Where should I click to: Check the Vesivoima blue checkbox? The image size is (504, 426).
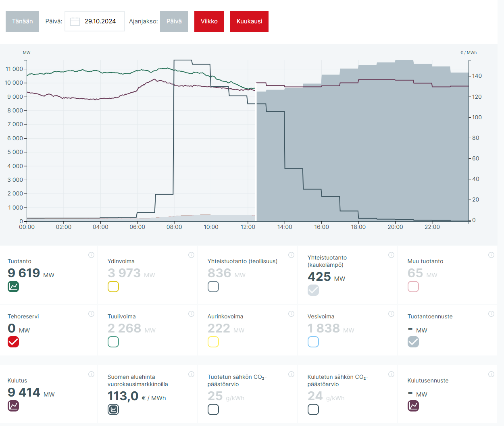[x=313, y=342]
